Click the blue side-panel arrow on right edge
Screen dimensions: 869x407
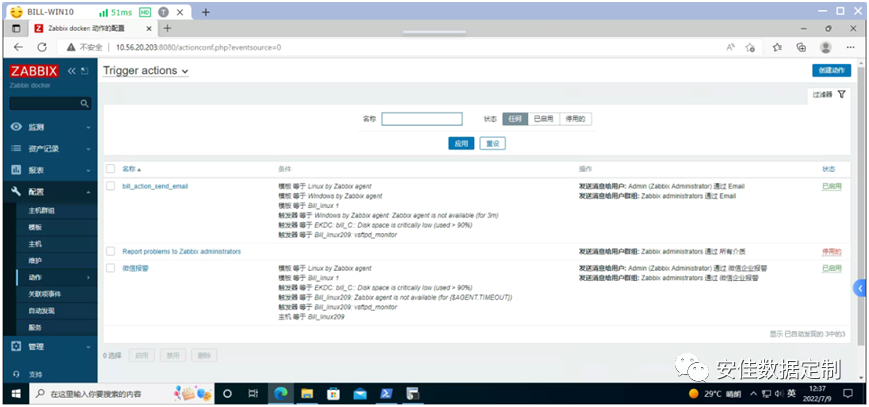click(860, 288)
